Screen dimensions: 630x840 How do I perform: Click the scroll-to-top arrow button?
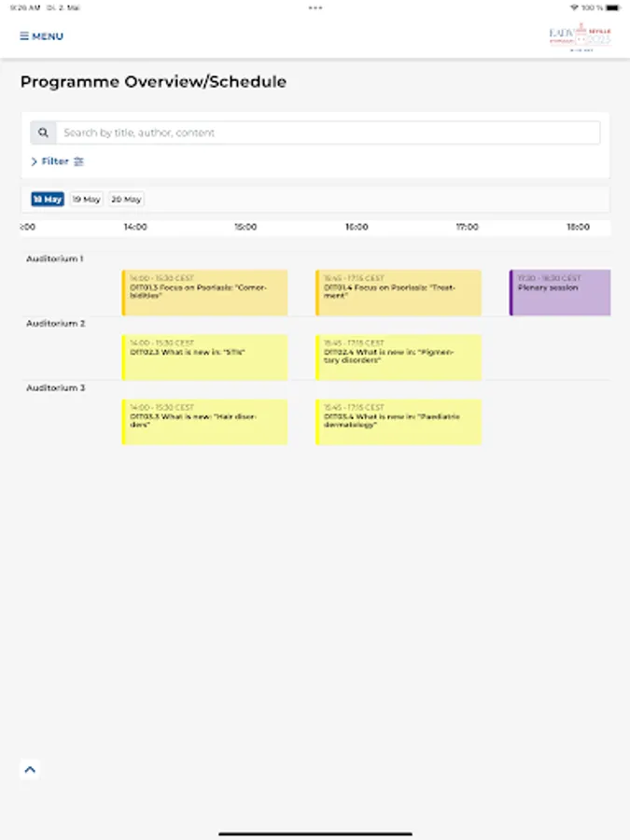pyautogui.click(x=30, y=768)
